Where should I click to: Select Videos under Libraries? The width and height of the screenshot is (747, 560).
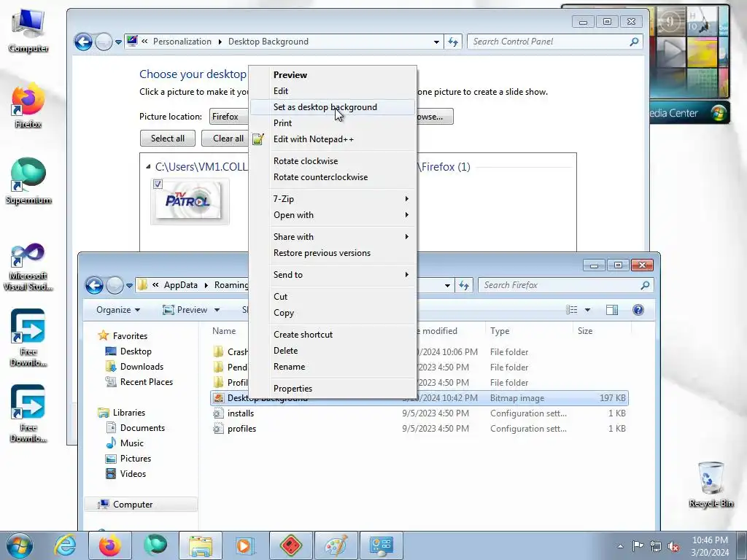[x=133, y=474]
